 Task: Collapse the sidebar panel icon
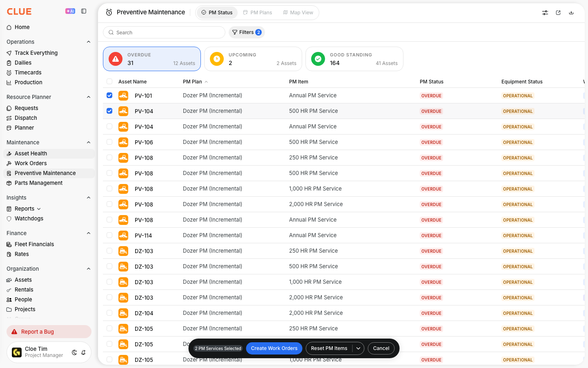(x=84, y=11)
